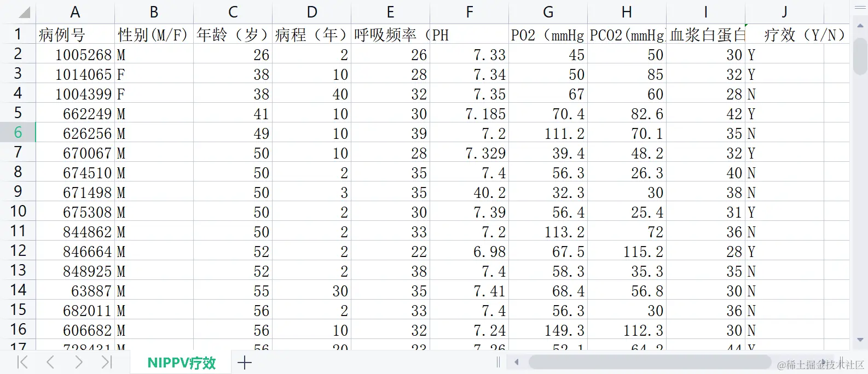Select row 1 header
This screenshot has height=374, width=868.
pyautogui.click(x=18, y=34)
